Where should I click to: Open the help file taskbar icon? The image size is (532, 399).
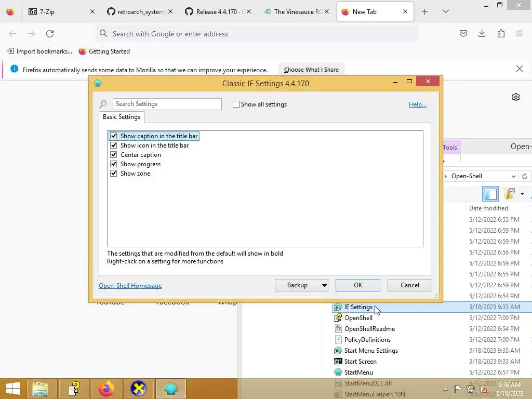pos(74,389)
